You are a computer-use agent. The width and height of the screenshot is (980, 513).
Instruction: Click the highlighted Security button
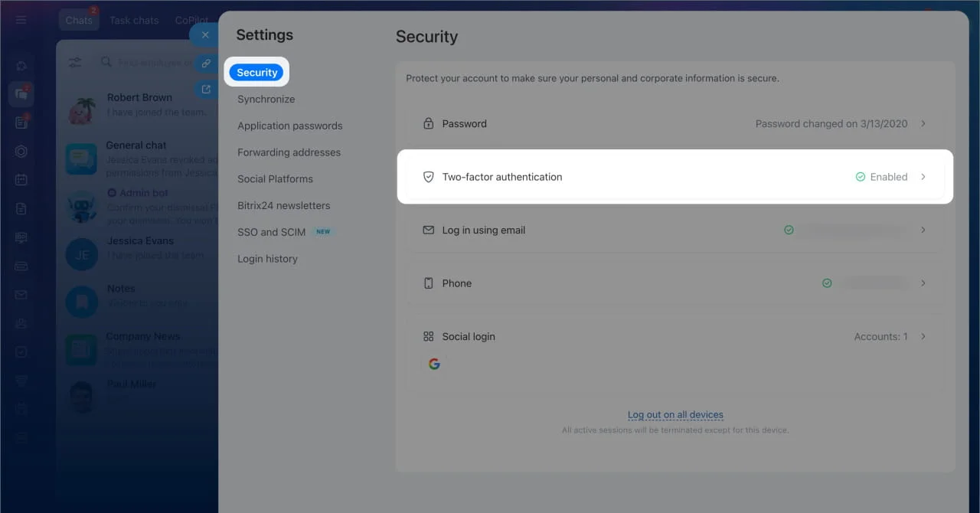(x=256, y=71)
